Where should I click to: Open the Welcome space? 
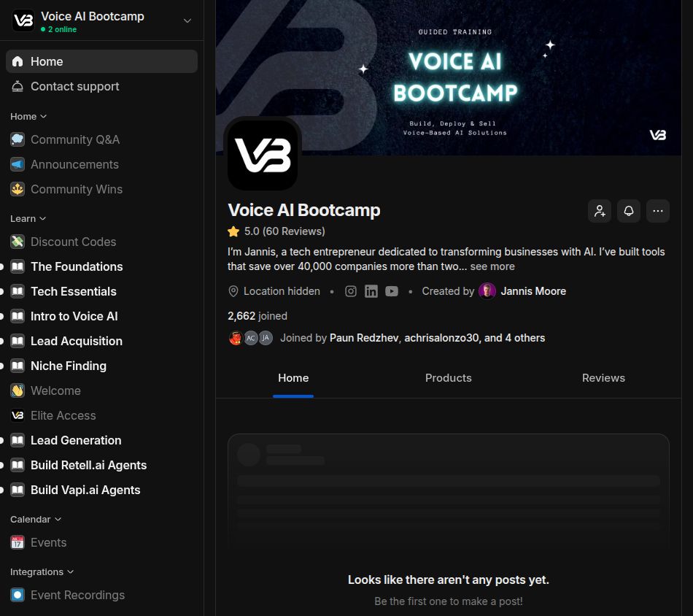101,391
